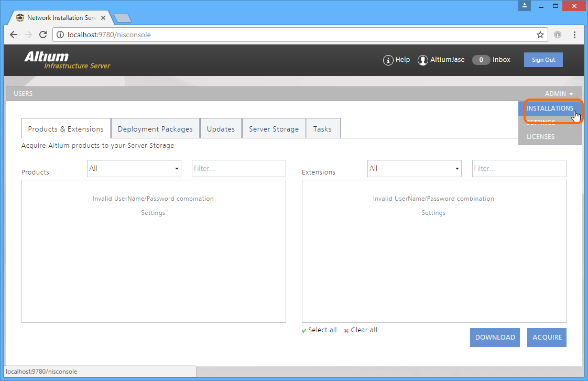Click the Select all link
588x381 pixels.
(x=322, y=330)
